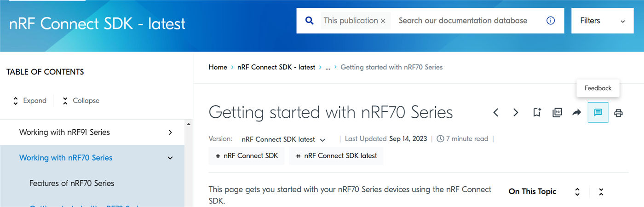The width and height of the screenshot is (644, 207).
Task: Share this page arrow icon
Action: click(577, 113)
